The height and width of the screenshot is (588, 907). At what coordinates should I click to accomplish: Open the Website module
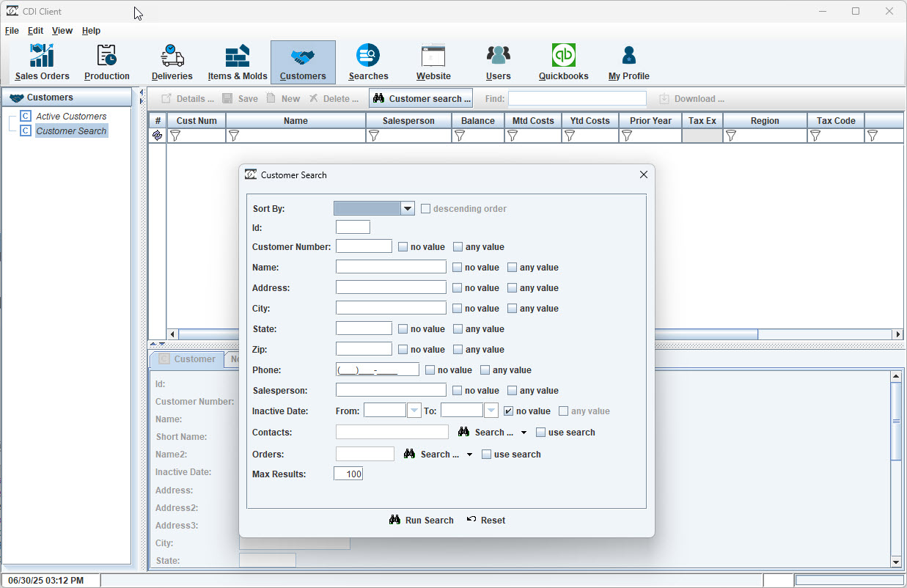click(x=433, y=62)
